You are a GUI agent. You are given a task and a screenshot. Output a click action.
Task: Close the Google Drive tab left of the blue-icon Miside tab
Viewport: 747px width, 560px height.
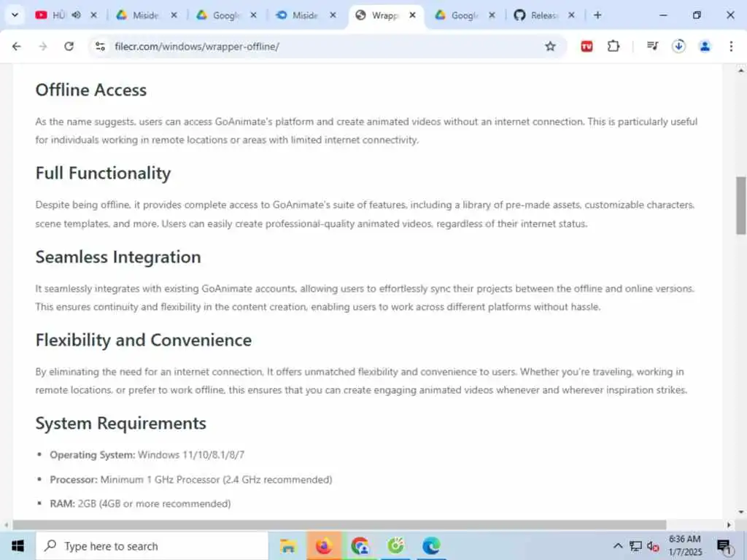[x=253, y=15]
